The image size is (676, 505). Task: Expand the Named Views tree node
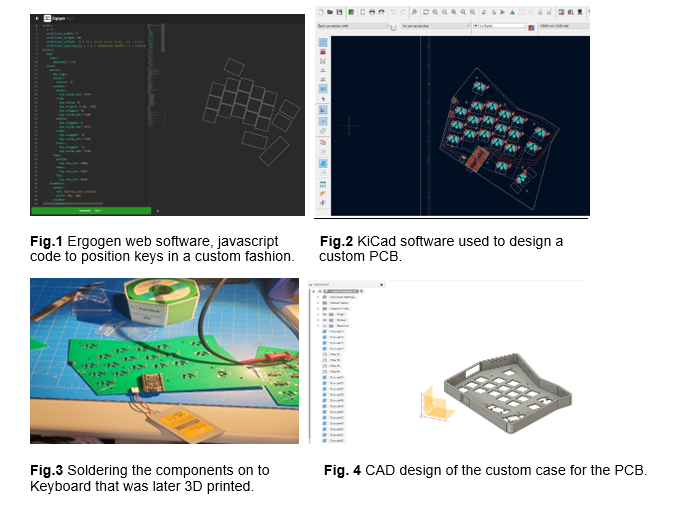pyautogui.click(x=318, y=305)
